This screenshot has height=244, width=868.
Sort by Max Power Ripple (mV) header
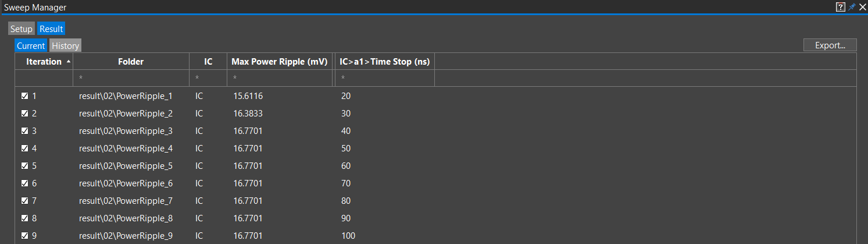280,61
